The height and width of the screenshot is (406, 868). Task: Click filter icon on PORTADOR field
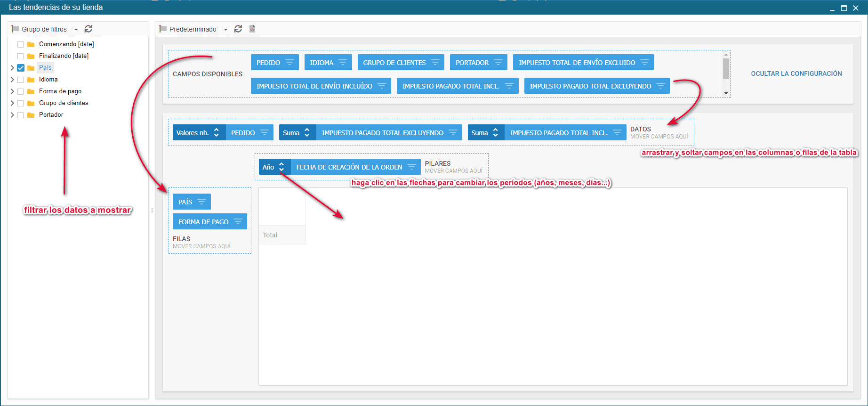498,63
